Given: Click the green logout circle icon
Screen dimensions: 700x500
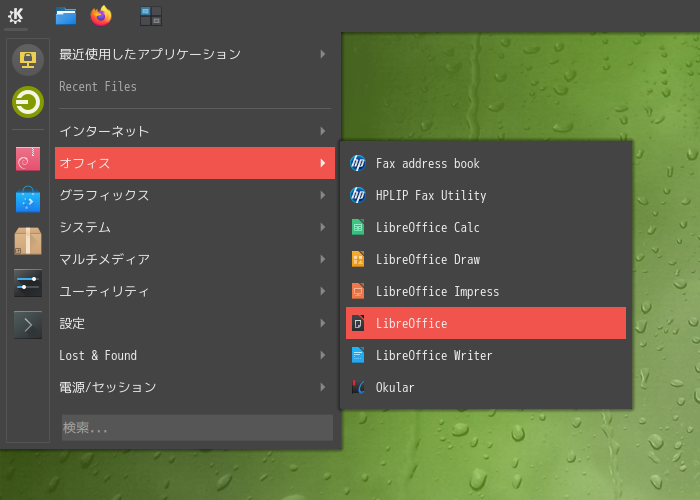Looking at the screenshot, I should pyautogui.click(x=28, y=102).
